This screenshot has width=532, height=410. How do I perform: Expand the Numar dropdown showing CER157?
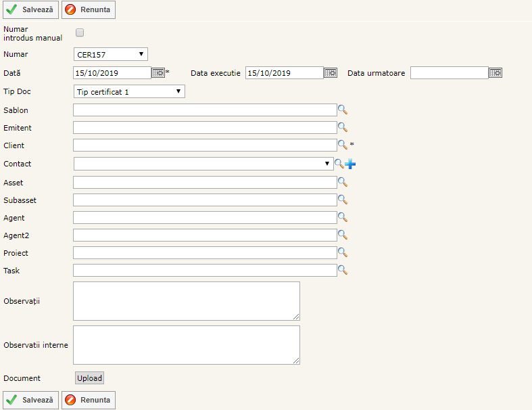pos(110,54)
